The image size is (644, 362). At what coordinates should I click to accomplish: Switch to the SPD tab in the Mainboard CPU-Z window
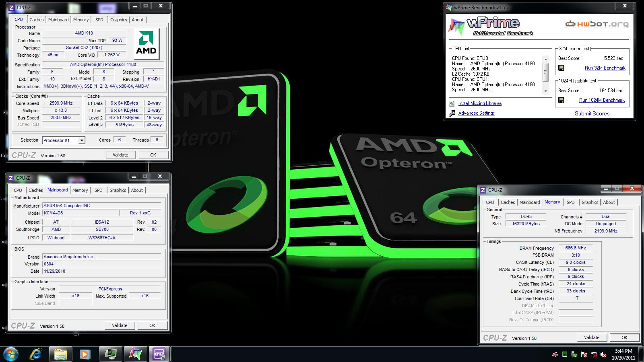click(99, 190)
